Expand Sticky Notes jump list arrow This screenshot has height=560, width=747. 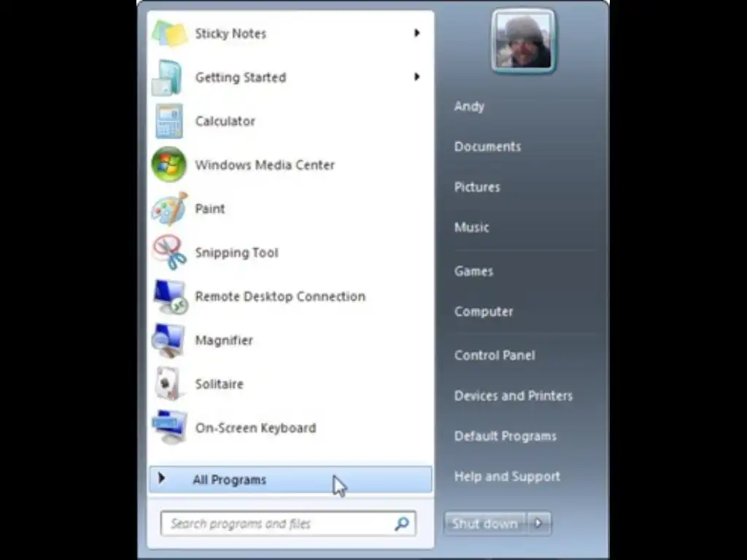click(417, 33)
